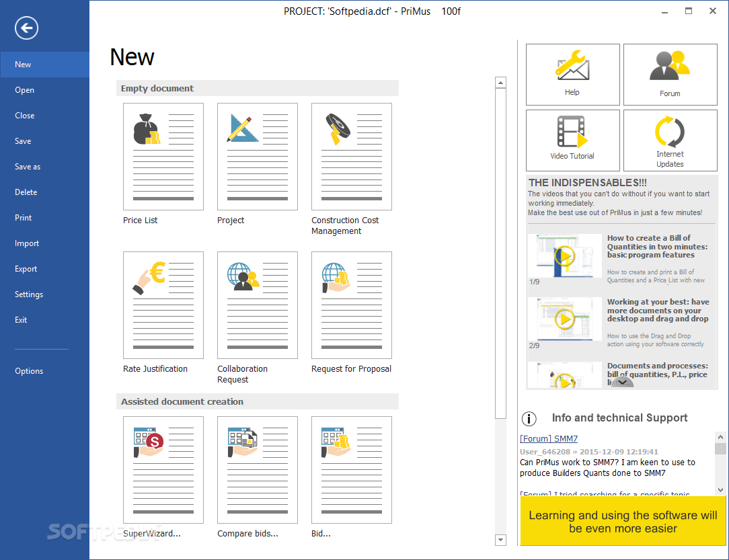Play the drag and drop video
729x560 pixels.
pos(565,319)
